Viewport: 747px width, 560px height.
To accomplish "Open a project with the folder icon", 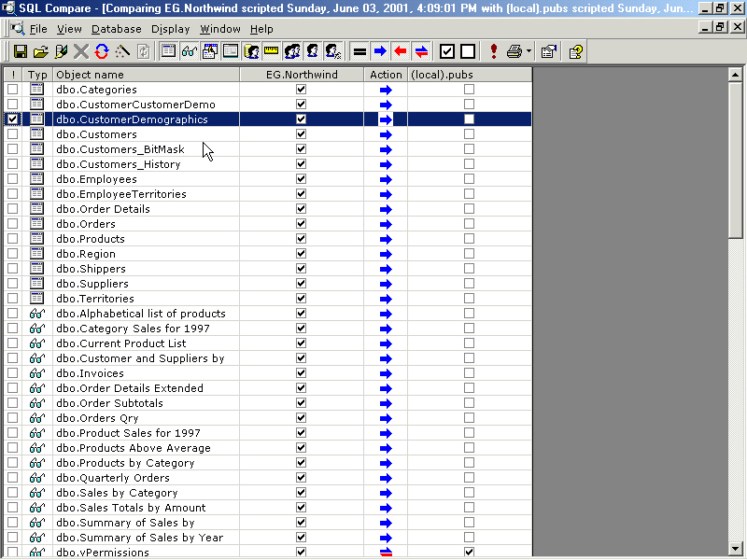I will pyautogui.click(x=40, y=51).
